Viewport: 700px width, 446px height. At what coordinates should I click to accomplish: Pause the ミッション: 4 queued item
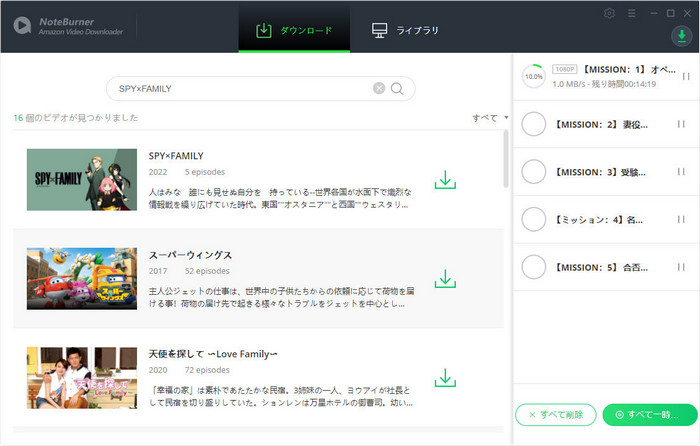[x=681, y=219]
